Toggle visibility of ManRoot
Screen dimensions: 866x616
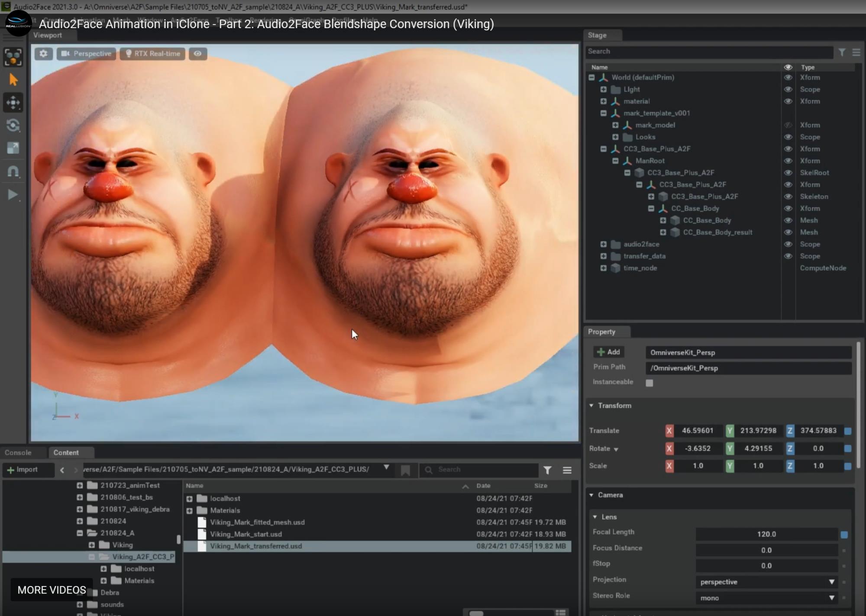[x=788, y=161]
